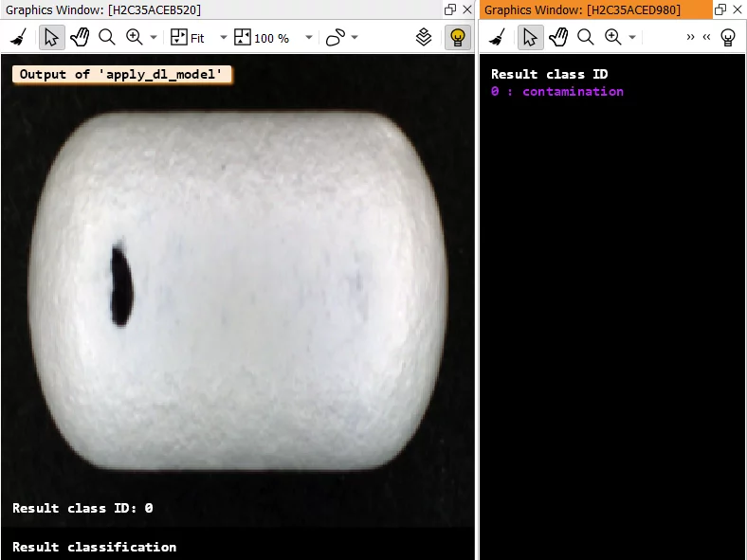747x560 pixels.
Task: Toggle the lightbulb icon in right window
Action: tap(728, 38)
